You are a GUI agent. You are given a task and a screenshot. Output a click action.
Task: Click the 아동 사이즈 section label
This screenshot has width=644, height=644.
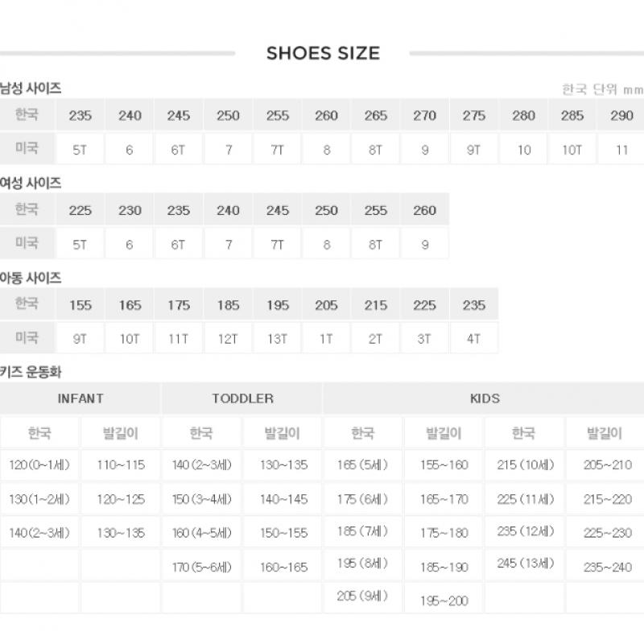pos(31,279)
